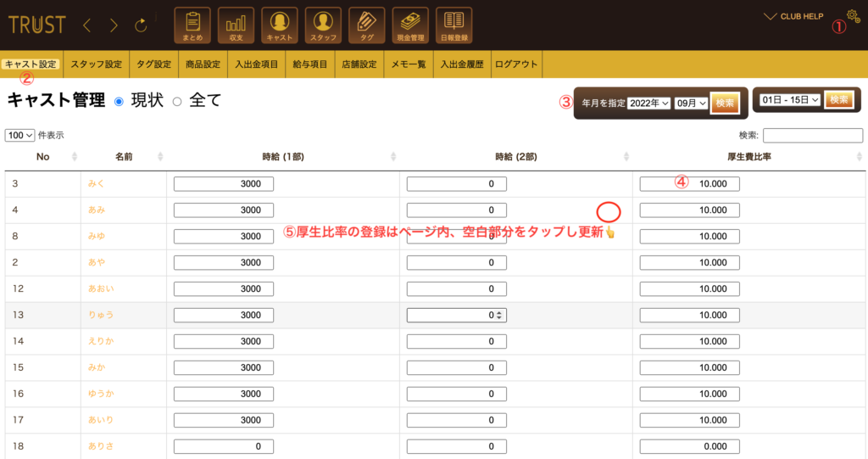This screenshot has width=868, height=459.
Task: Click the キャスト icon in top toolbar
Action: point(279,25)
